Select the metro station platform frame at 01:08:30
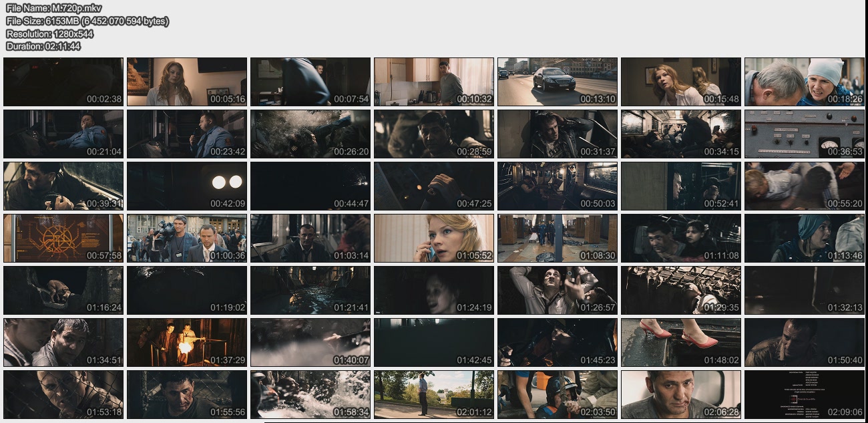Image resolution: width=868 pixels, height=423 pixels. pos(557,238)
